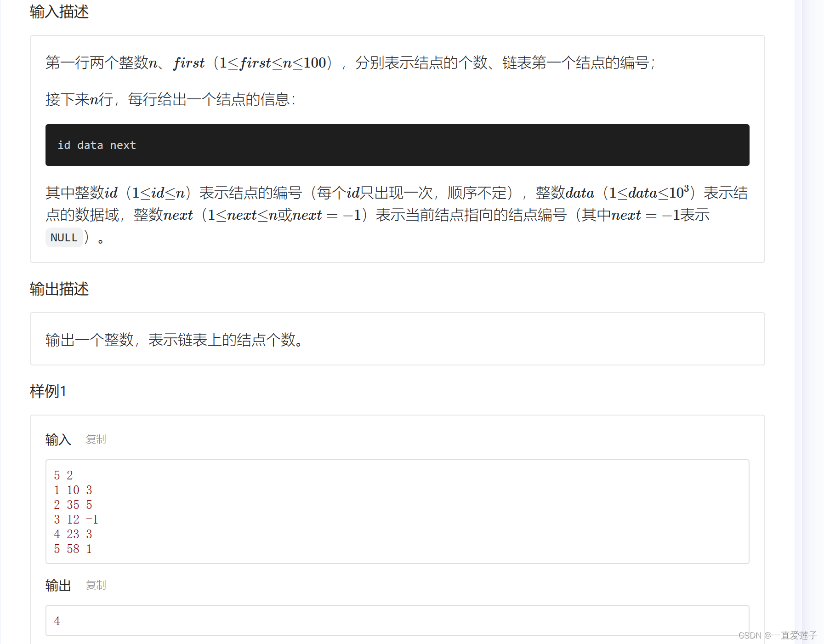Viewport: 824px width, 644px height.
Task: Click the sample output value 4
Action: pos(57,621)
